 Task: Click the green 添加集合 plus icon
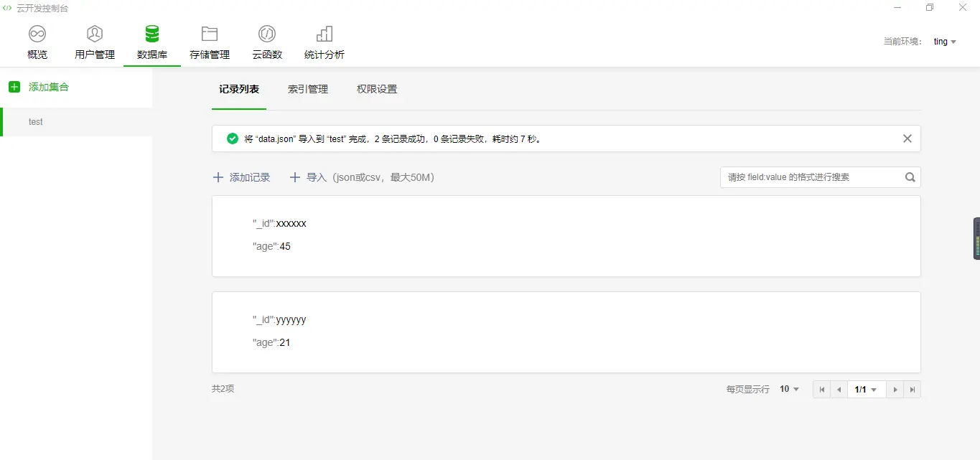click(x=14, y=86)
